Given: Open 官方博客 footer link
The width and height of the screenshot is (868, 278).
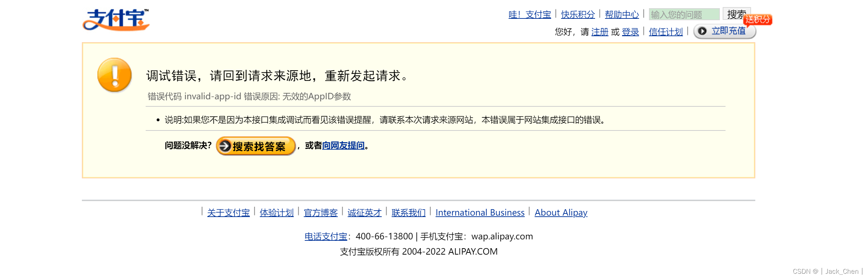Looking at the screenshot, I should [x=320, y=213].
